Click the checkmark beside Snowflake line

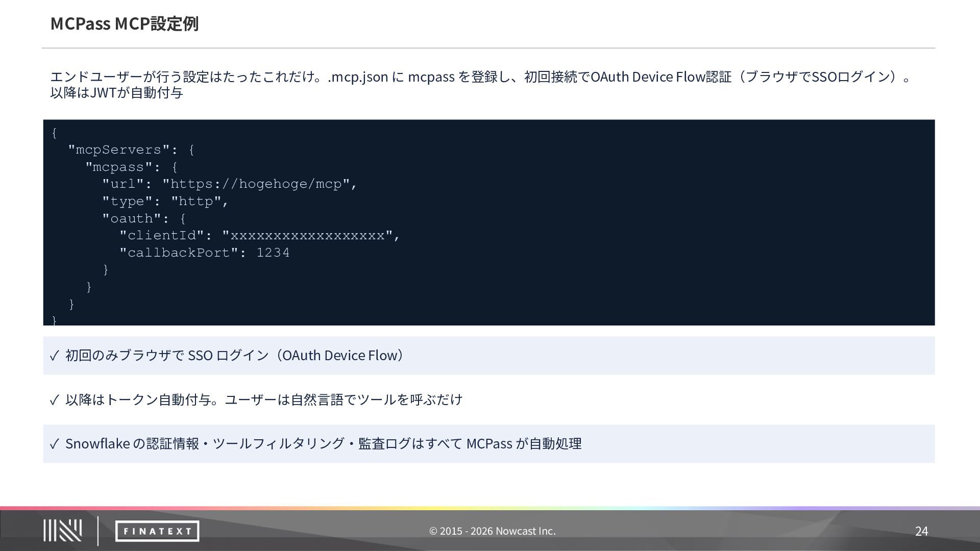click(x=54, y=444)
